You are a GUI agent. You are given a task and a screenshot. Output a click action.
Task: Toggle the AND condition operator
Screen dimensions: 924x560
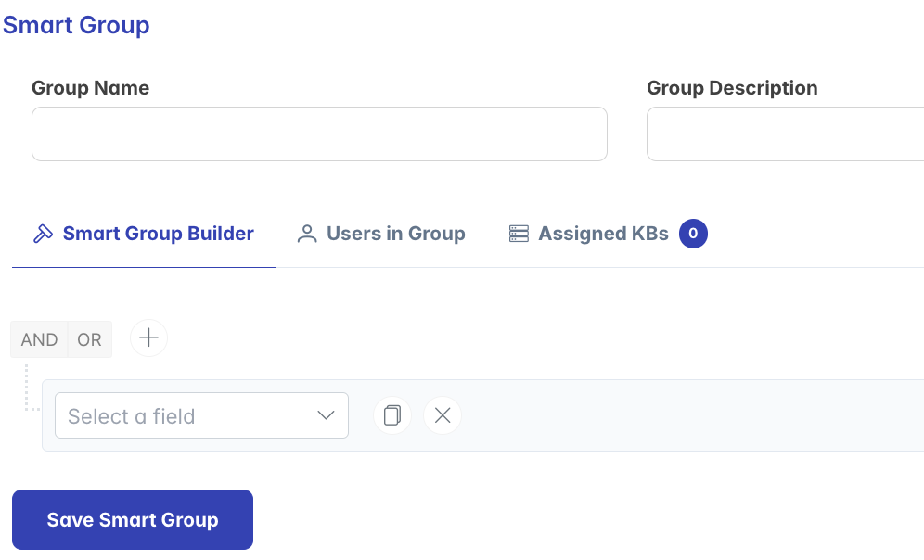coord(40,339)
